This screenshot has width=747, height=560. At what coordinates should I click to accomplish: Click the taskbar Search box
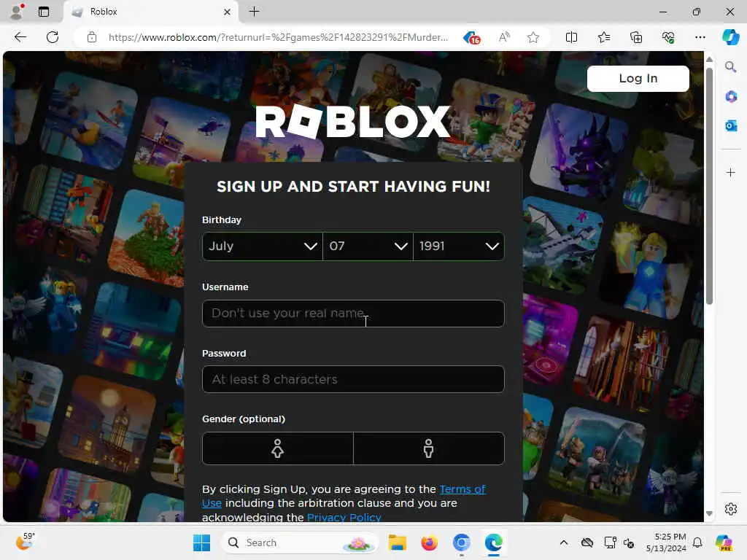point(300,542)
